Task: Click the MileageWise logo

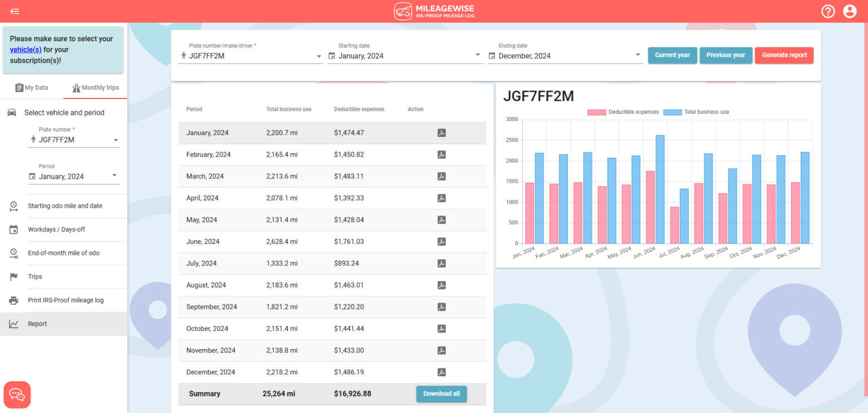Action: tap(434, 11)
